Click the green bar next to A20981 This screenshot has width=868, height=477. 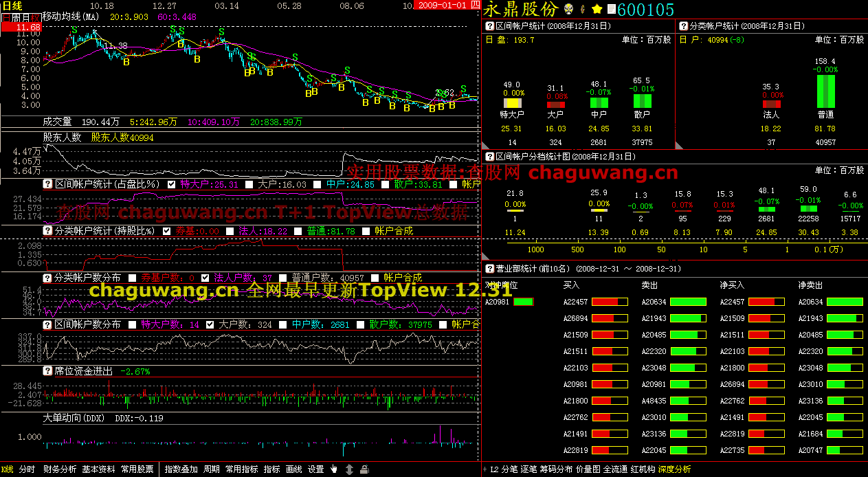click(523, 301)
